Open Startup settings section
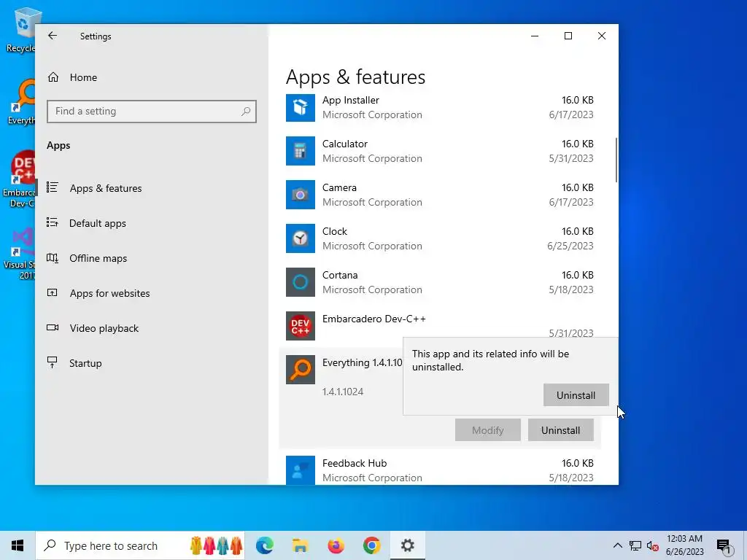Viewport: 747px width, 560px height. 75,363
